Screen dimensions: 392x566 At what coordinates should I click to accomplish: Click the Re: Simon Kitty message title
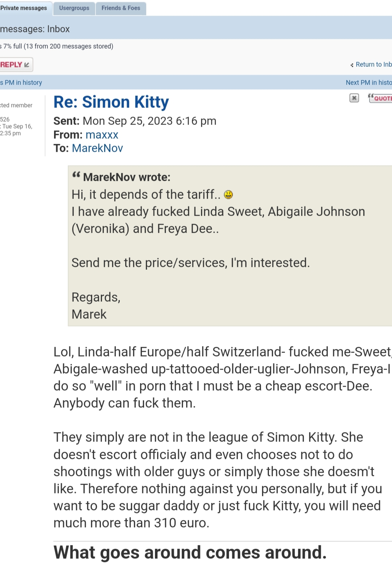pyautogui.click(x=111, y=102)
